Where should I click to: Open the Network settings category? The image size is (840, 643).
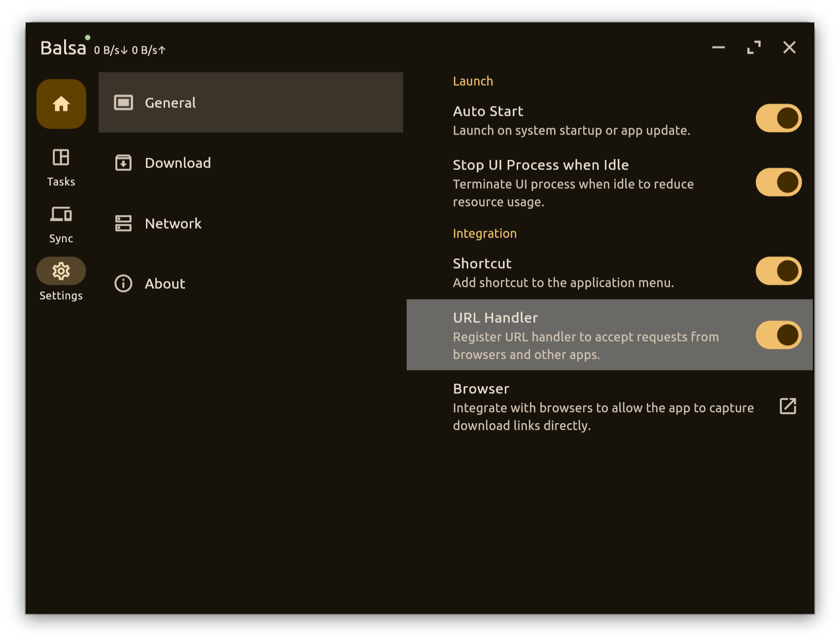tap(173, 223)
